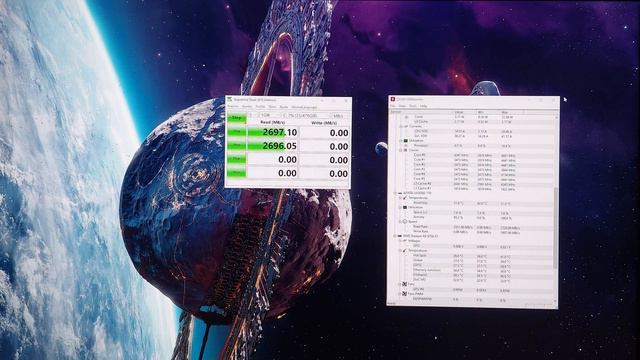Open the File menu in CrystalDiskMark
Viewport: 640px width, 360px height.
click(232, 107)
